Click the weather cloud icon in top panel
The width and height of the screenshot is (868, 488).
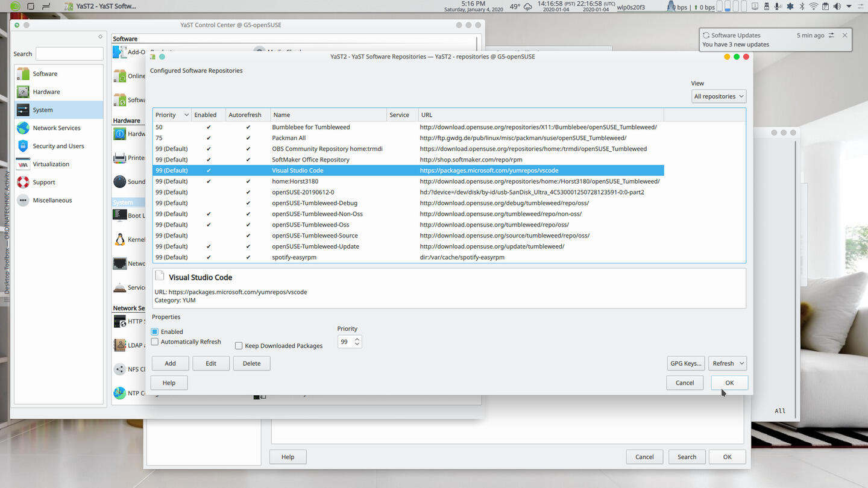pyautogui.click(x=528, y=7)
